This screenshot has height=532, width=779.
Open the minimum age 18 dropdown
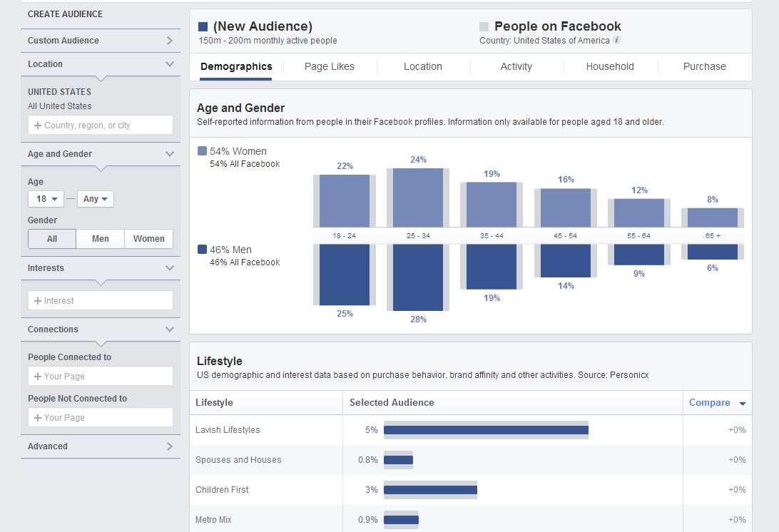(x=46, y=199)
